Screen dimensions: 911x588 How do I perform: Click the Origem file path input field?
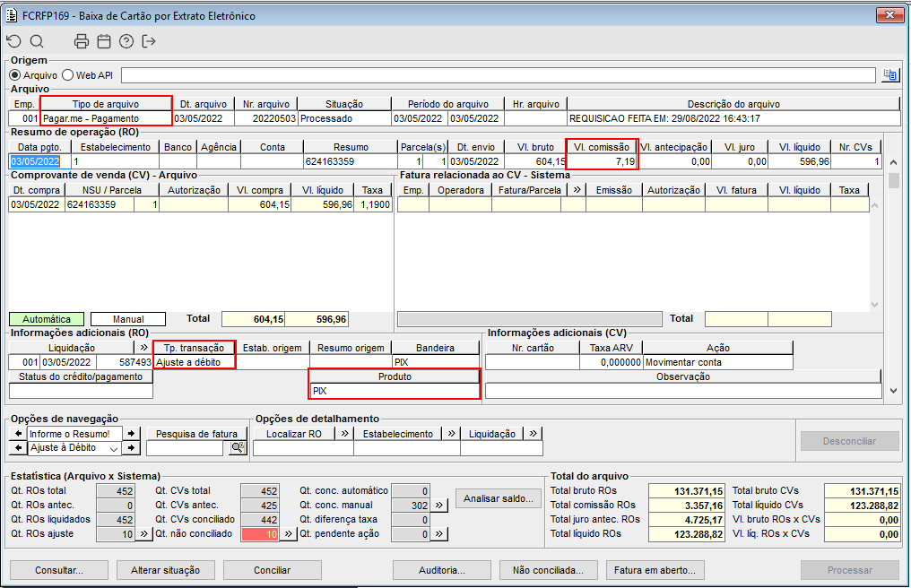click(x=499, y=75)
